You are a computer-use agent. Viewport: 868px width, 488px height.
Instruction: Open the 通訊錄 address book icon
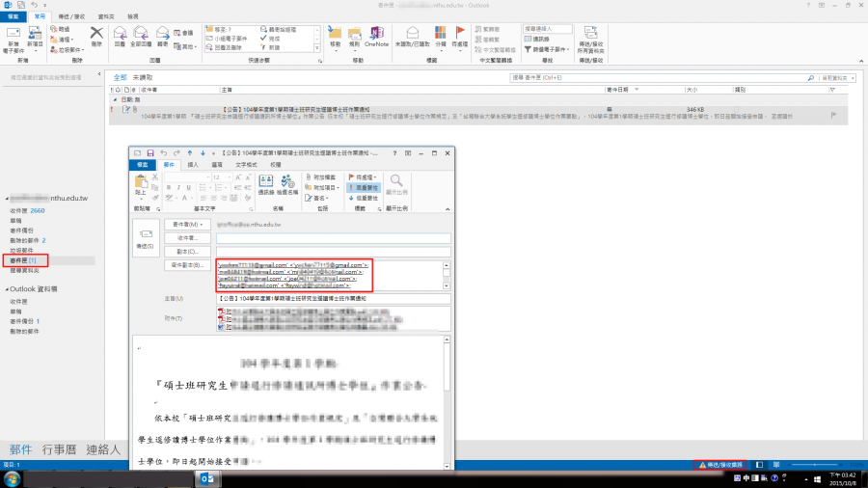click(x=266, y=184)
